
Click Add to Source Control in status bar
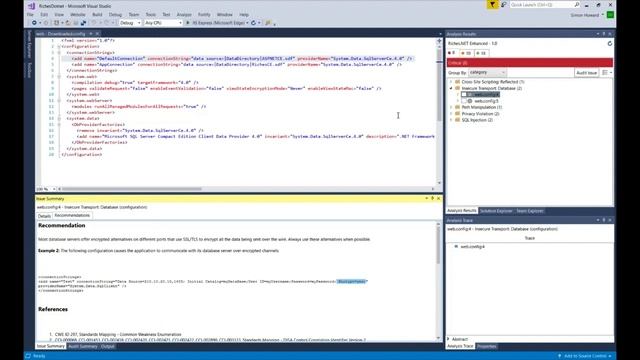click(x=585, y=356)
